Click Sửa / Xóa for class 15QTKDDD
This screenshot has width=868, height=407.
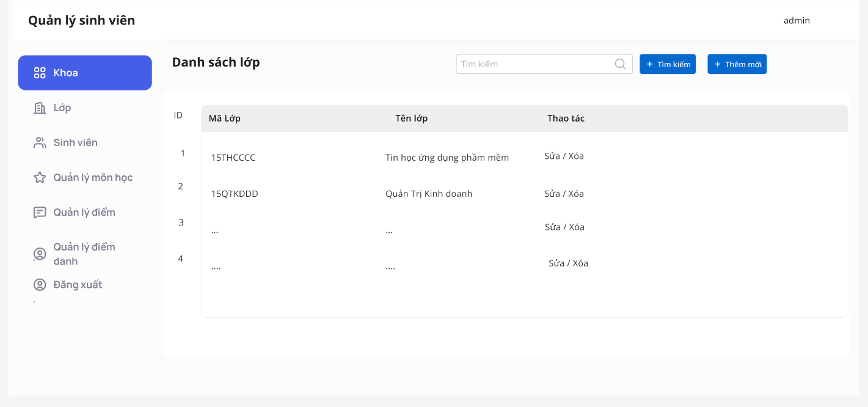tap(564, 194)
